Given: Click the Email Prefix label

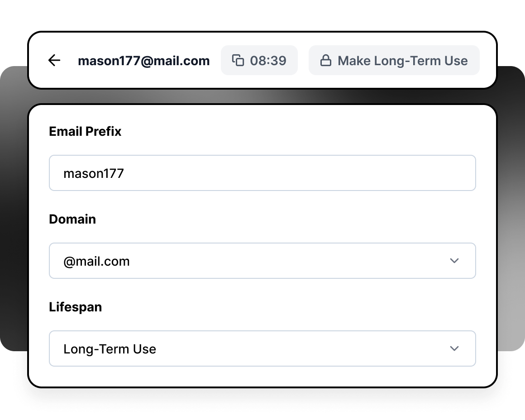Looking at the screenshot, I should [85, 131].
